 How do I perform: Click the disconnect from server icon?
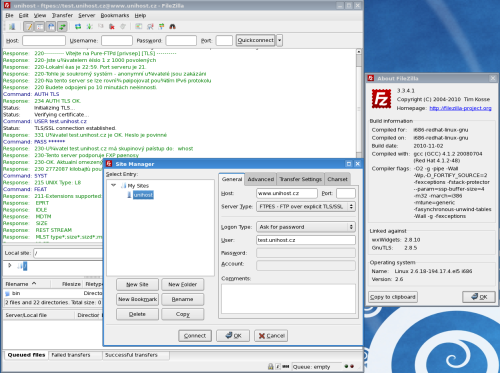click(x=112, y=27)
